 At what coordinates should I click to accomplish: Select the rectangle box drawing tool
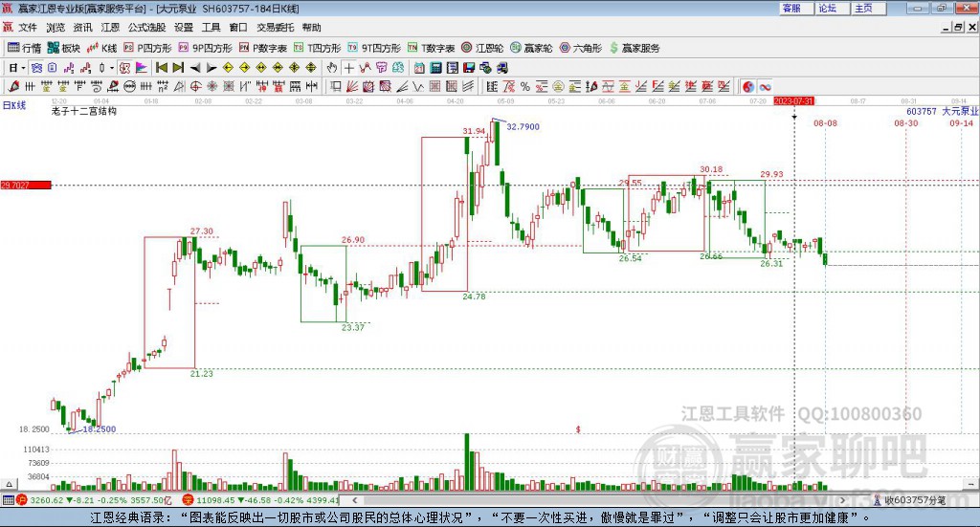[x=335, y=86]
